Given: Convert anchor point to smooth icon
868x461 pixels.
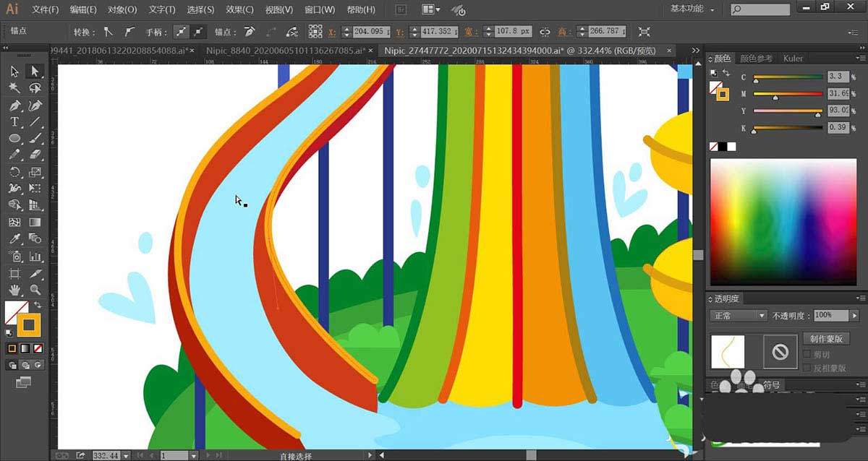Looking at the screenshot, I should pos(129,32).
